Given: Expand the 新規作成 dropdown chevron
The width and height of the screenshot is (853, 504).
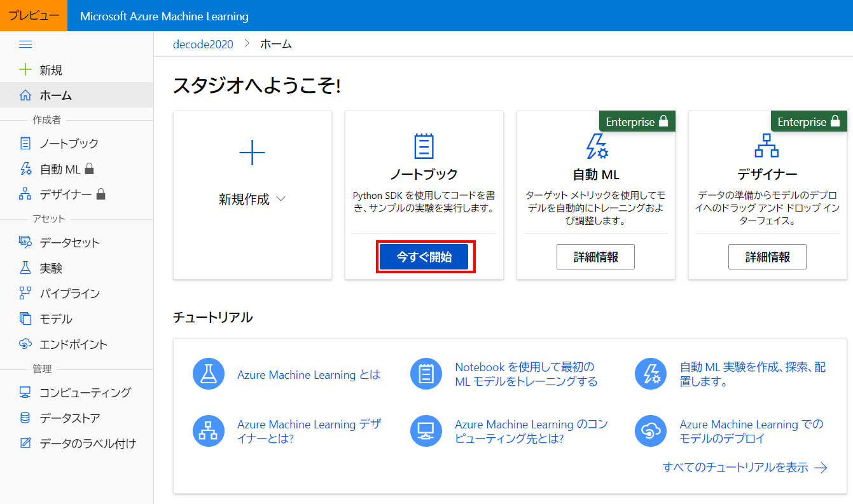Looking at the screenshot, I should (281, 200).
